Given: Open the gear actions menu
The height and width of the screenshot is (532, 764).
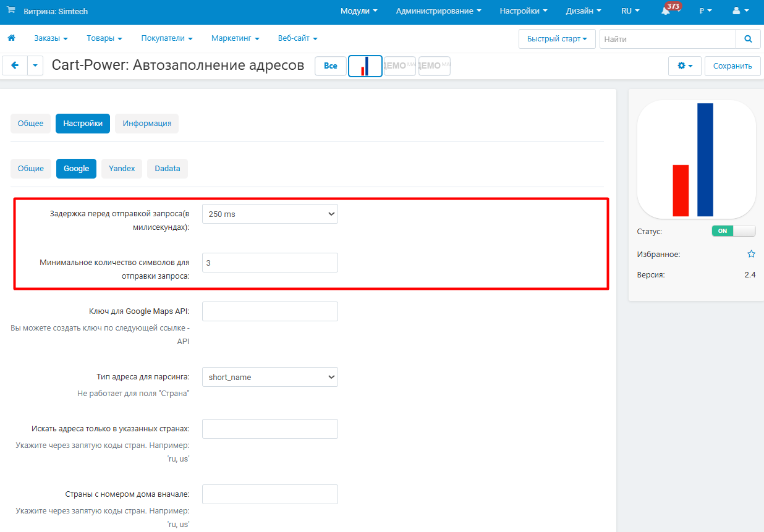Looking at the screenshot, I should 685,66.
